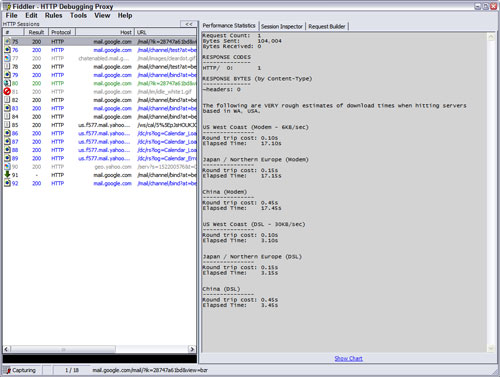Click session 86 icon
The image size is (500, 377).
[x=7, y=133]
